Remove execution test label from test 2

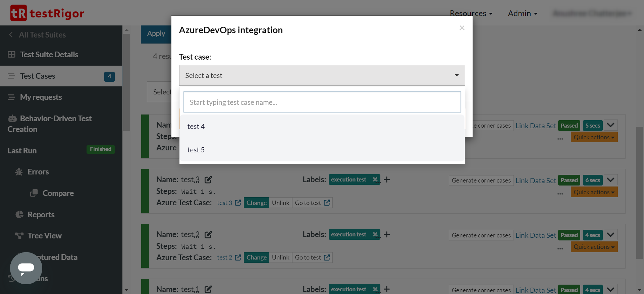point(375,234)
